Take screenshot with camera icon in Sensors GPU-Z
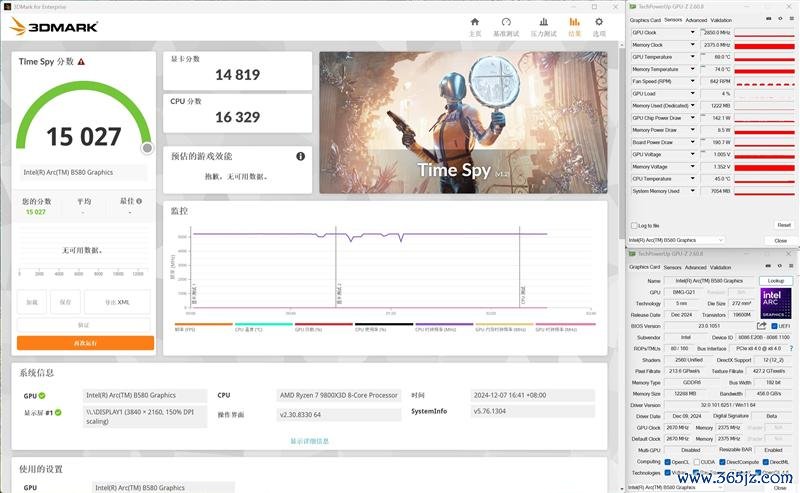Viewport: 800px width, 493px height. point(769,19)
